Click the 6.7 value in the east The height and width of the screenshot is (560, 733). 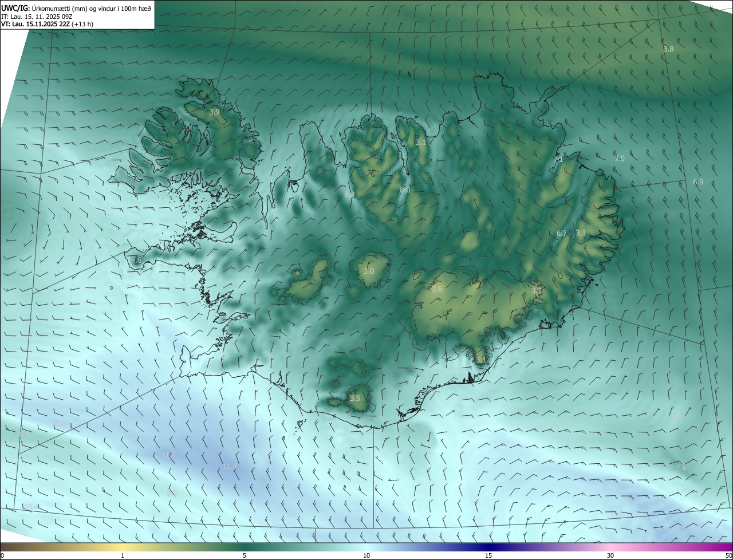(x=562, y=234)
